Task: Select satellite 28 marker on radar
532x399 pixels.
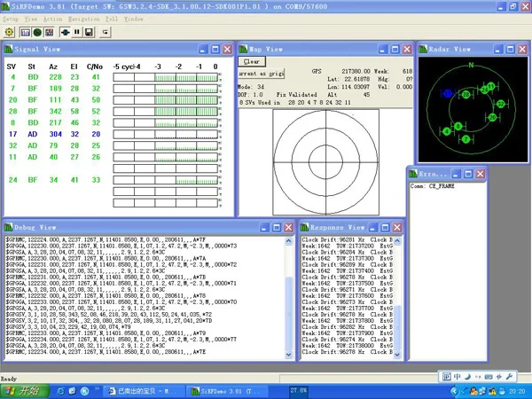Action: click(466, 94)
